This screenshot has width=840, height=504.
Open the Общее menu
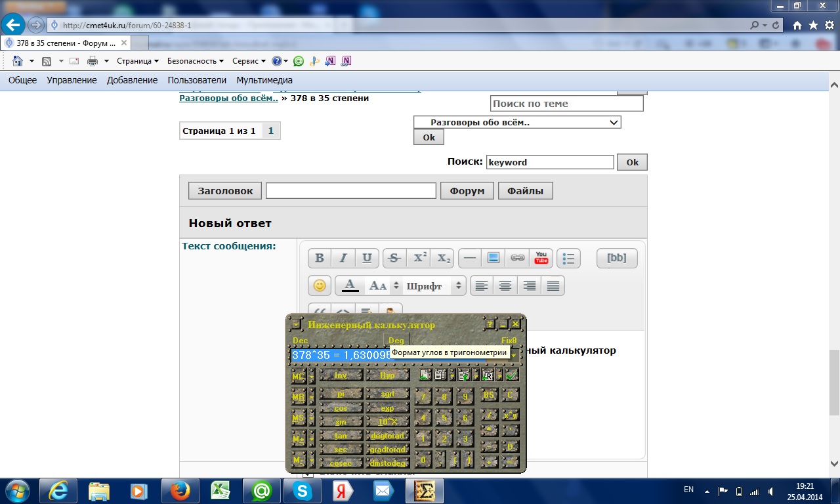(22, 80)
